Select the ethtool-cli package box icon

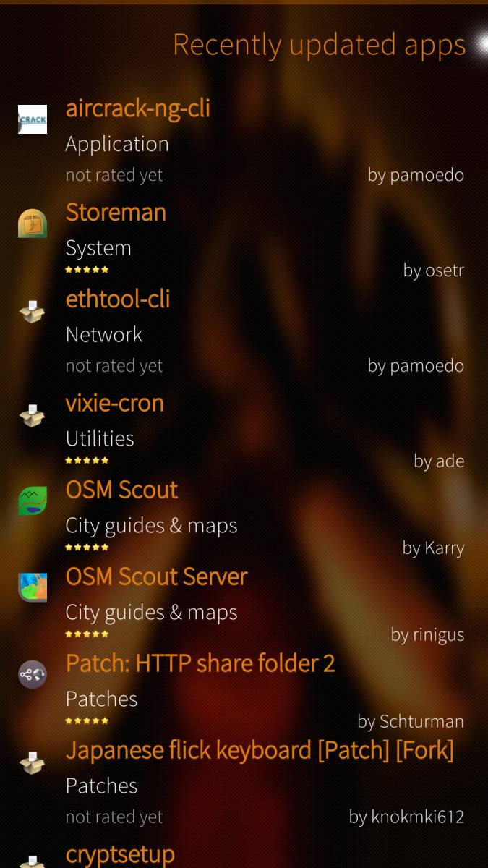(x=33, y=310)
